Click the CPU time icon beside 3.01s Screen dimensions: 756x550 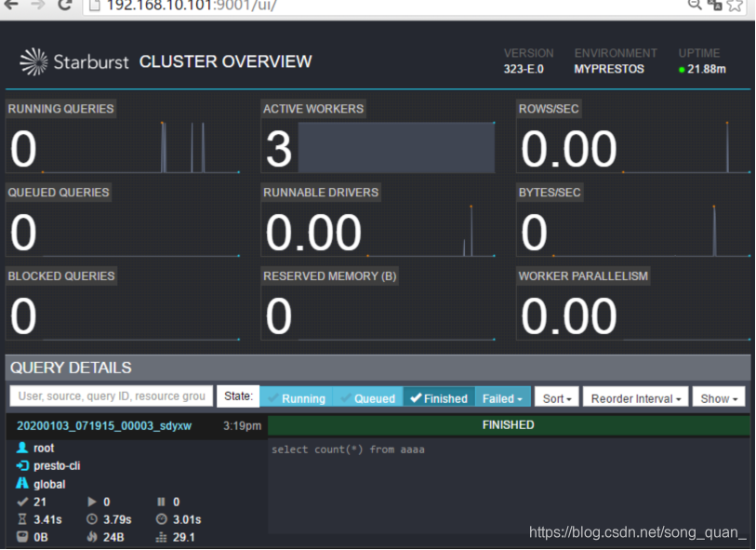[x=162, y=519]
